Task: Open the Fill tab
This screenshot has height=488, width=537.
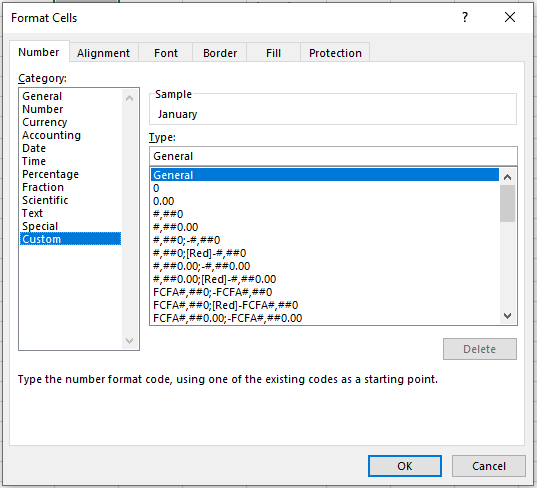Action: click(x=273, y=53)
